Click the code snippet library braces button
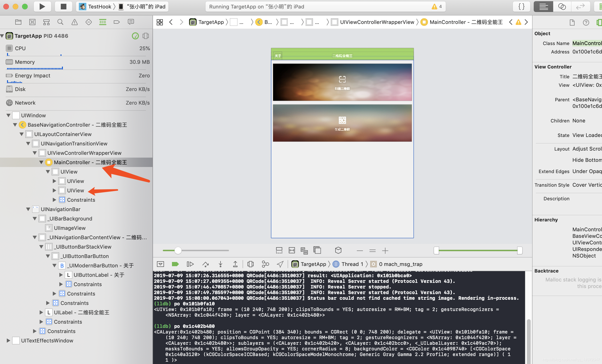602x364 pixels. (x=521, y=7)
